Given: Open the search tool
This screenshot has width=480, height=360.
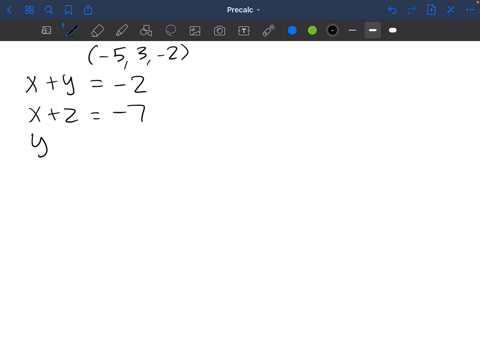Looking at the screenshot, I should (49, 10).
